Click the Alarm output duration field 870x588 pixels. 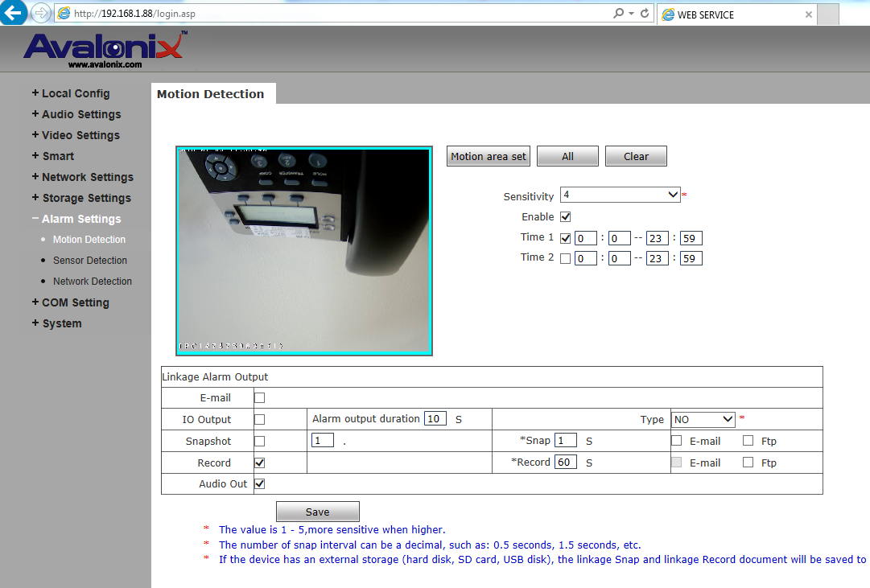pos(435,419)
